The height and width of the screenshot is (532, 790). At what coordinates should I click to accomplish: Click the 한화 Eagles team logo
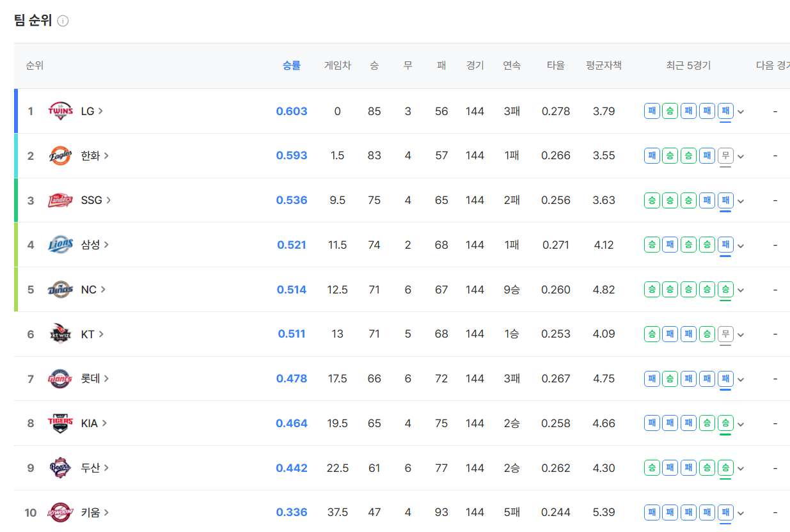click(x=61, y=156)
